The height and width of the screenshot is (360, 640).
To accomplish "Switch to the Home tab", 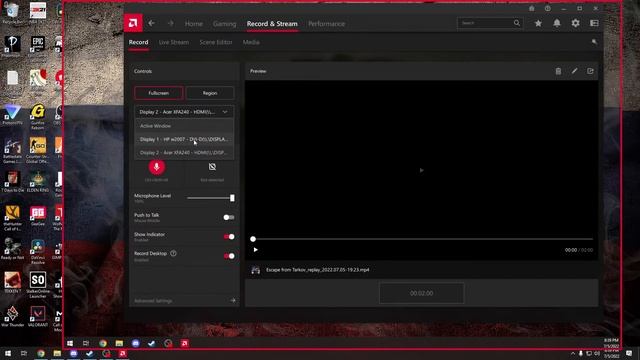I will (x=193, y=24).
